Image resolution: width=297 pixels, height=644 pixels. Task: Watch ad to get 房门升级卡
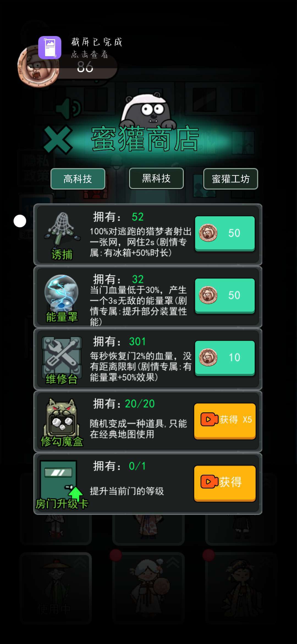(x=225, y=483)
